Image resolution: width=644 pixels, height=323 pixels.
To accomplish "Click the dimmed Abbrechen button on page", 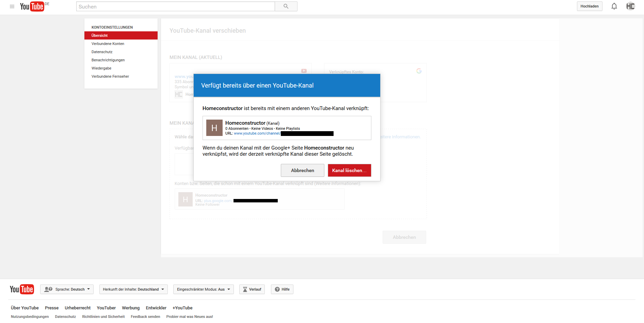I will click(x=404, y=237).
